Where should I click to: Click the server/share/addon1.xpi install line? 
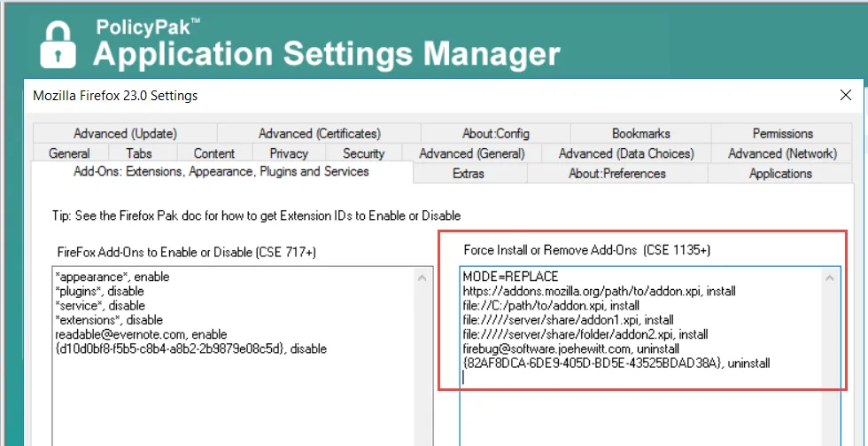569,320
